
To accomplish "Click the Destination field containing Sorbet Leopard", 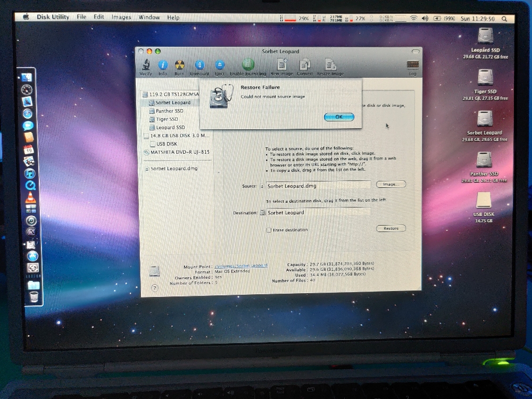I will 318,212.
